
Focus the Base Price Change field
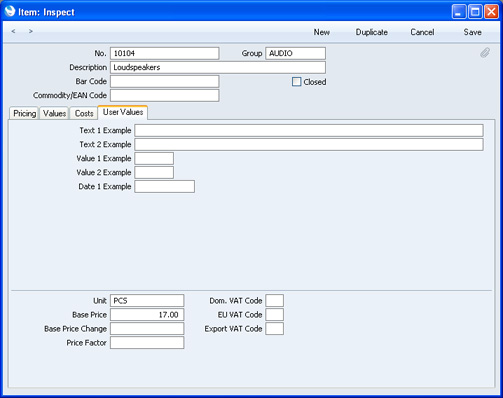coord(147,328)
